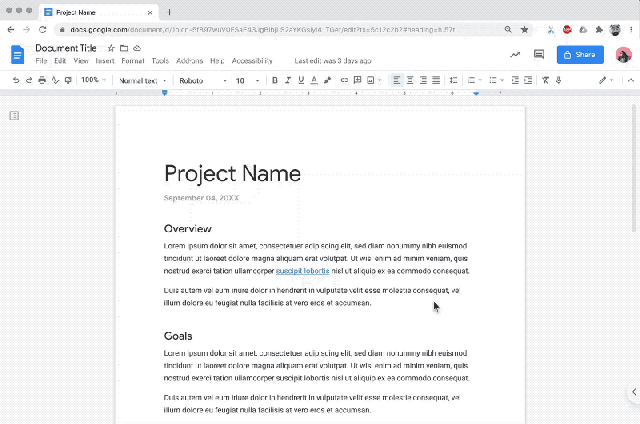Viewport: 640px width, 424px height.
Task: Open the Accessibility menu
Action: [252, 61]
